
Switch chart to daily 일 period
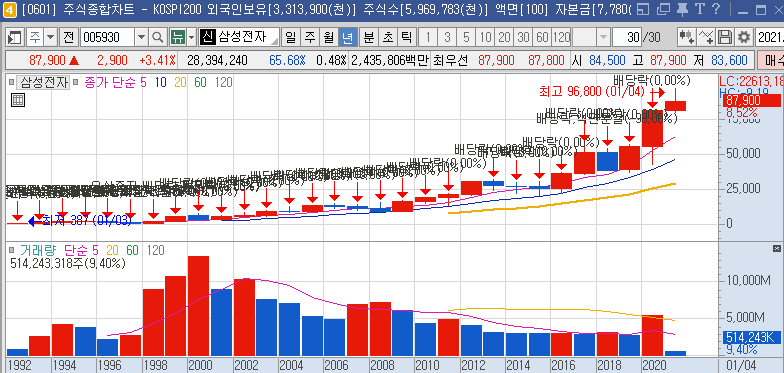[290, 36]
